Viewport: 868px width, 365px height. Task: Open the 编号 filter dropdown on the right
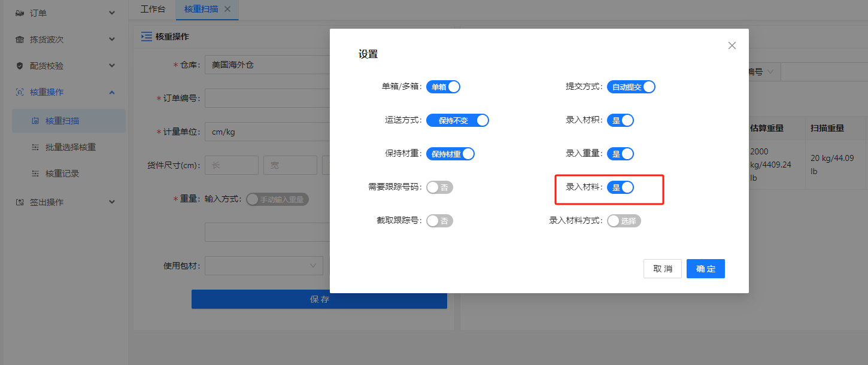[x=763, y=72]
